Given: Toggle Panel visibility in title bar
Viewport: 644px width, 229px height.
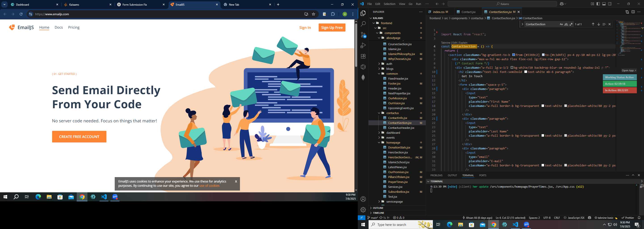Looking at the screenshot, I should tap(604, 4).
